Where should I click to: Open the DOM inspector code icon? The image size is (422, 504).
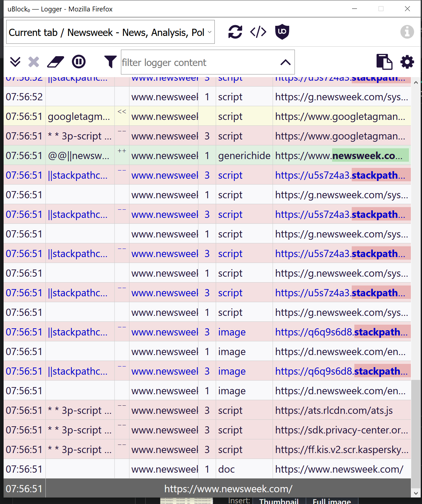click(x=258, y=32)
